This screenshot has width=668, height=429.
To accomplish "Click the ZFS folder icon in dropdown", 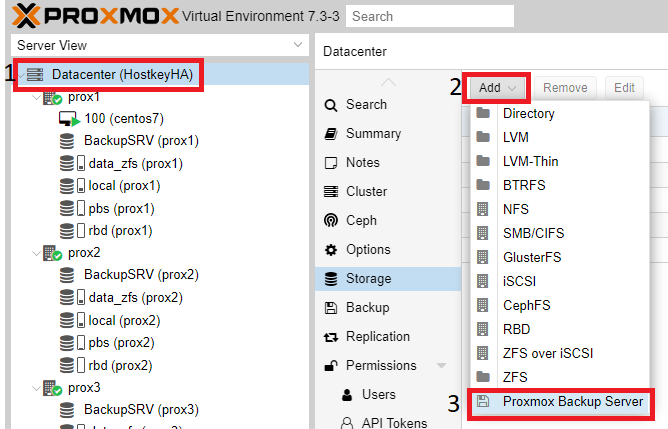I will point(483,377).
